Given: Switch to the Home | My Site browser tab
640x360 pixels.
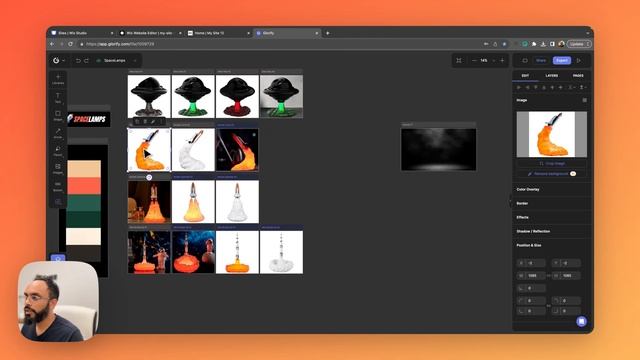Looking at the screenshot, I should (219, 33).
